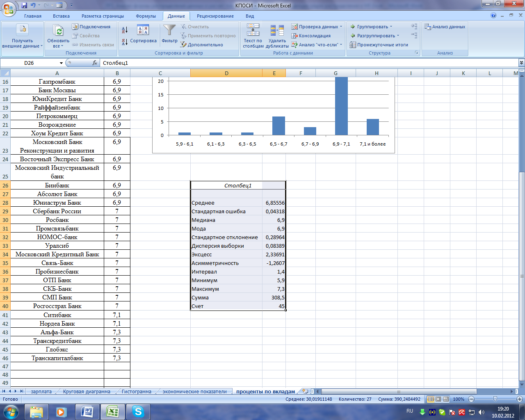Expand Анализ "что-если" dropdown

341,45
